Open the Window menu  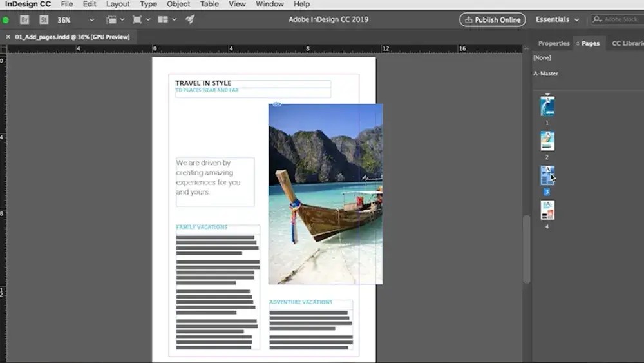[x=269, y=4]
